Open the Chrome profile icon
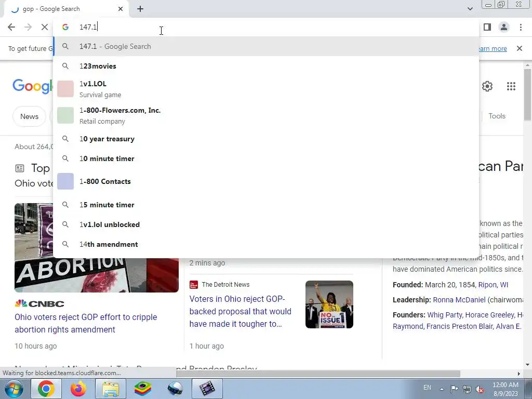Image resolution: width=532 pixels, height=399 pixels. (504, 27)
